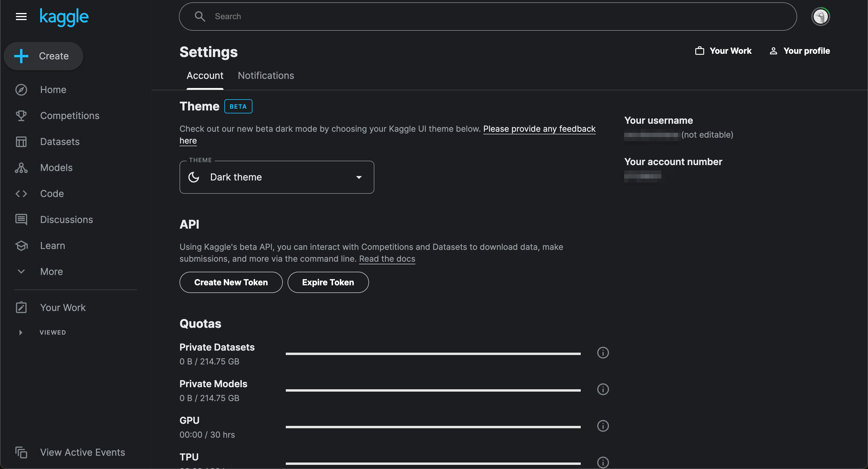Open Code via angle-brackets icon

[21, 193]
